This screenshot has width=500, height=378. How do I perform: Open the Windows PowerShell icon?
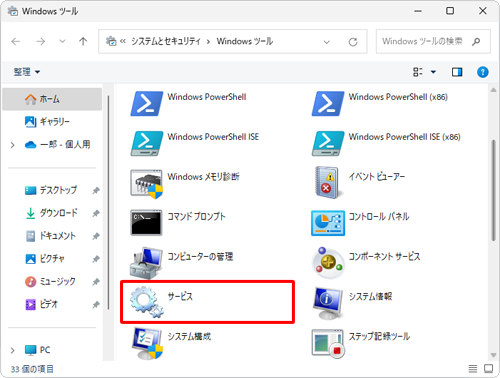(147, 104)
